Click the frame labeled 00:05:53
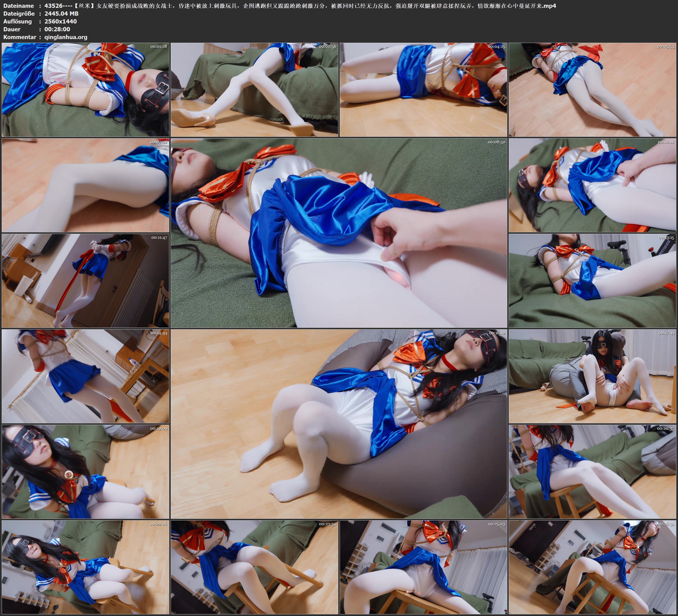This screenshot has width=678, height=616. click(592, 89)
